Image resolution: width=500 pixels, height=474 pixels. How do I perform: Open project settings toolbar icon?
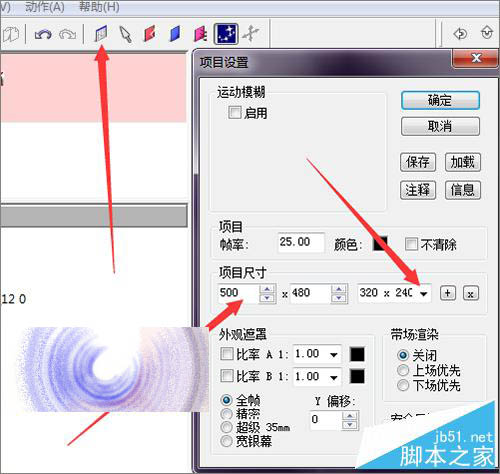pos(101,34)
